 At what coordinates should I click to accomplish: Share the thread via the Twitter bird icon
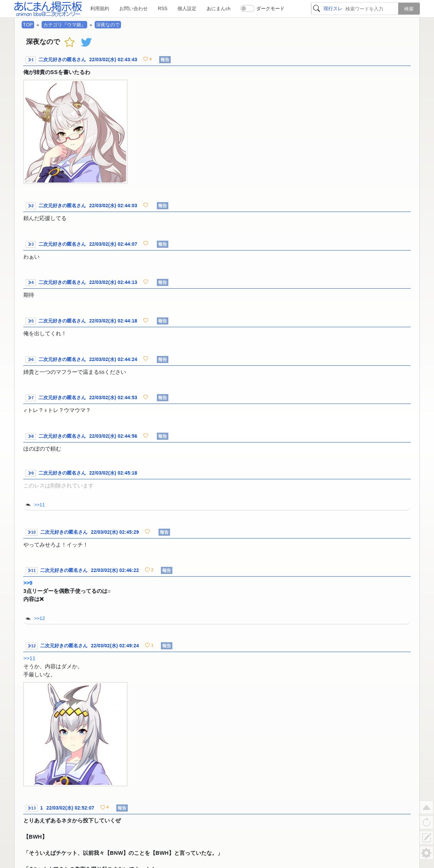pos(87,42)
